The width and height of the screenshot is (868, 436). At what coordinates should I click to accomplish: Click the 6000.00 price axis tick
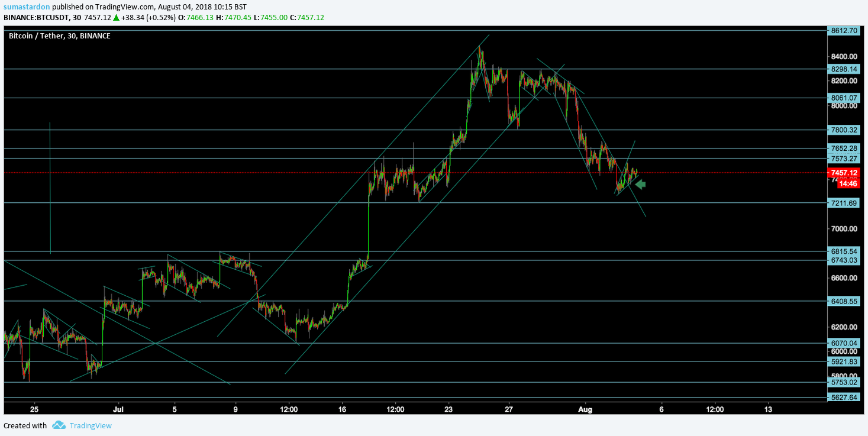844,351
